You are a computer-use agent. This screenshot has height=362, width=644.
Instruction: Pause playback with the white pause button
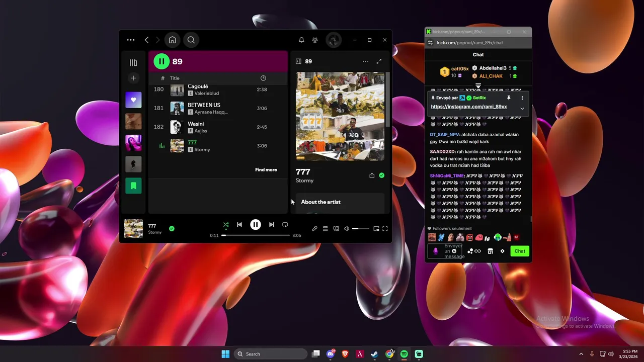pos(256,225)
